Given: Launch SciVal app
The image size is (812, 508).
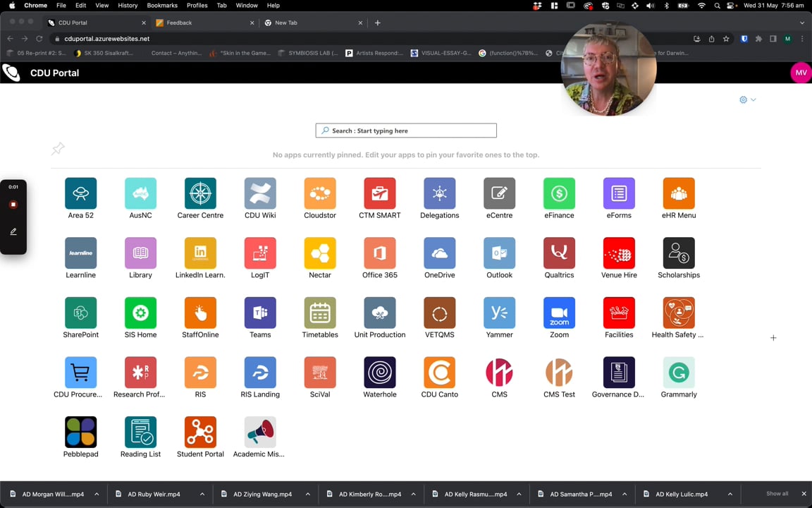Looking at the screenshot, I should 320,373.
